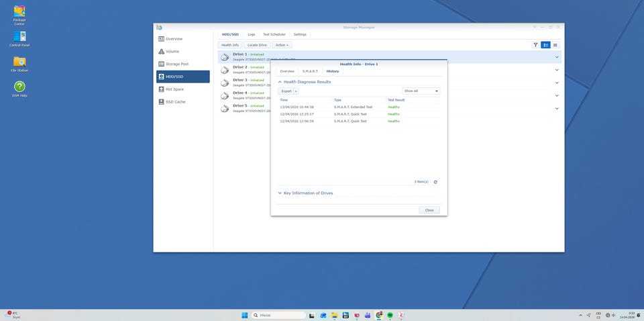Open the Export split-button arrow

pyautogui.click(x=296, y=91)
